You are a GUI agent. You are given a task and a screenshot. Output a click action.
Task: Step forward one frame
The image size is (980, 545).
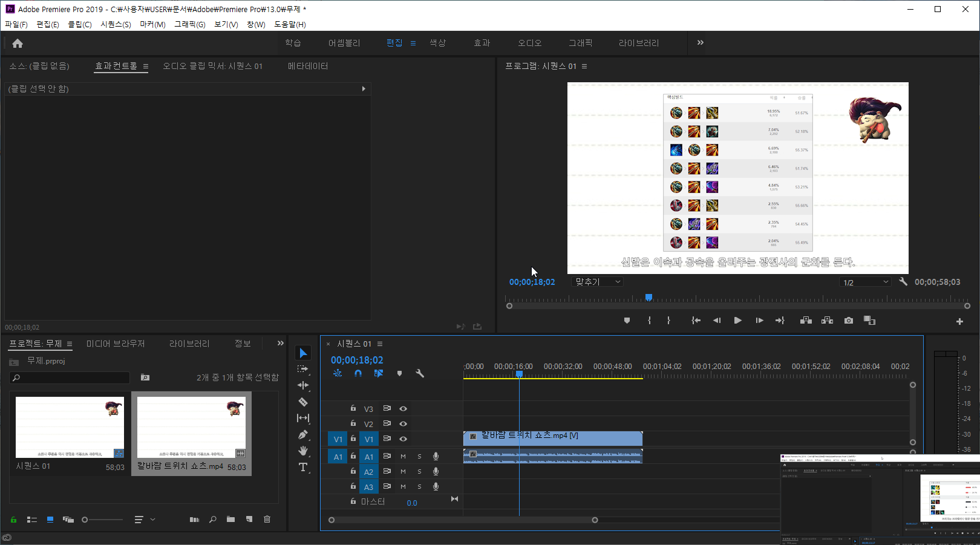pyautogui.click(x=759, y=321)
